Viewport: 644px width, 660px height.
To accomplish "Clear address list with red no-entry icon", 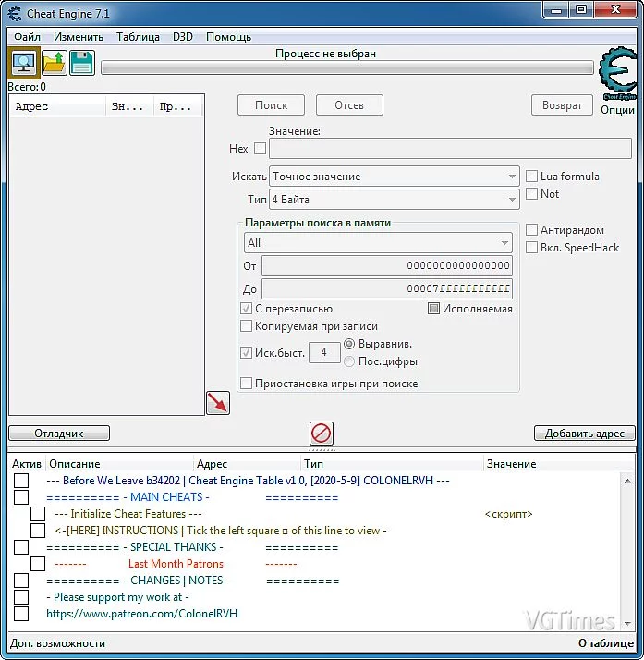I will tap(322, 434).
